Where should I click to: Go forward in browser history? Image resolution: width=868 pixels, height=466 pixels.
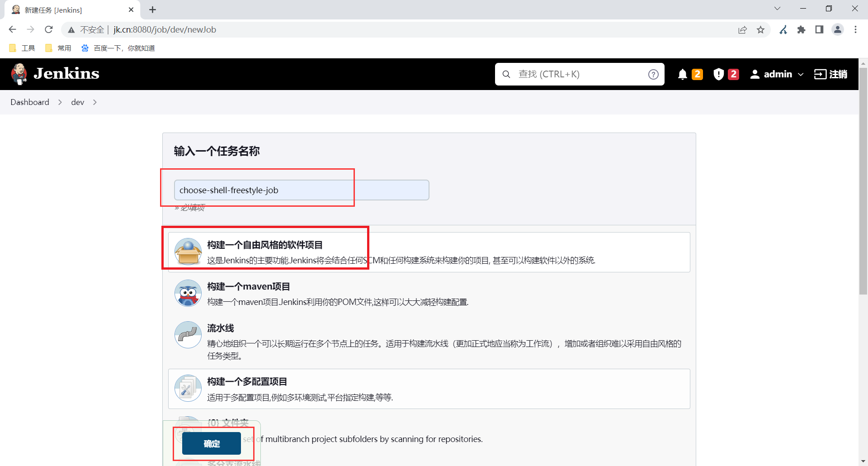30,29
